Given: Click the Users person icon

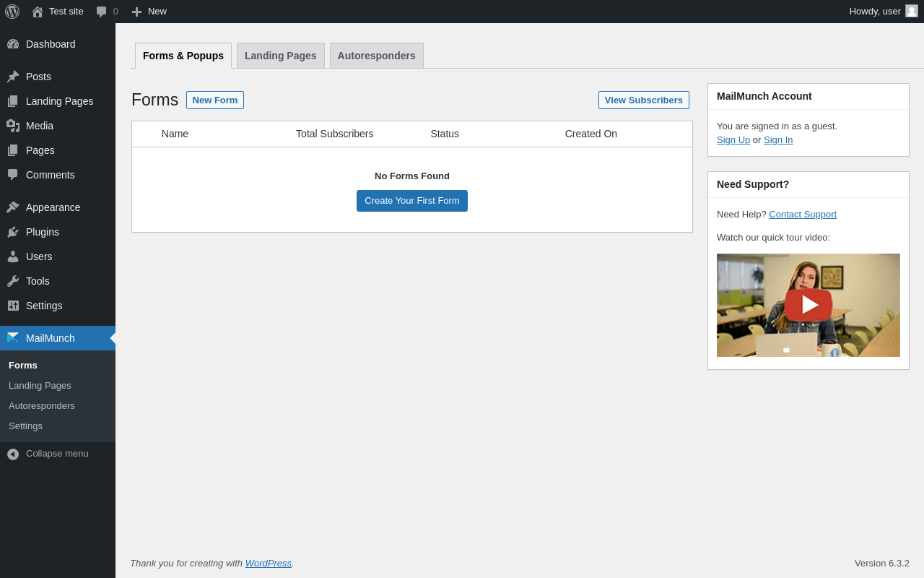Looking at the screenshot, I should pyautogui.click(x=13, y=256).
